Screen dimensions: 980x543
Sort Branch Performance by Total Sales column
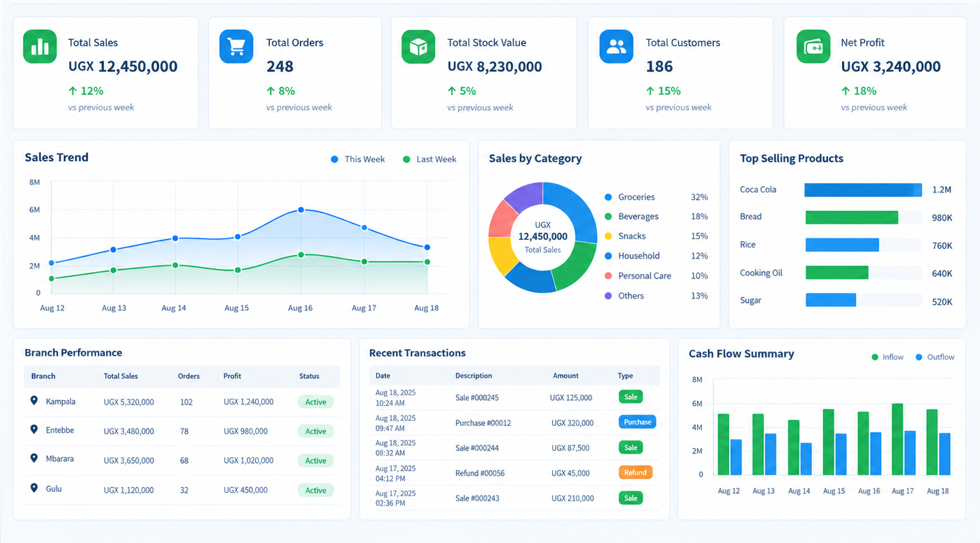pos(121,376)
